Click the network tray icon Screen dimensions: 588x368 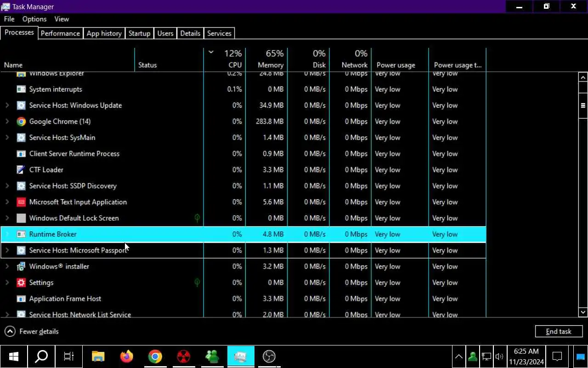486,356
